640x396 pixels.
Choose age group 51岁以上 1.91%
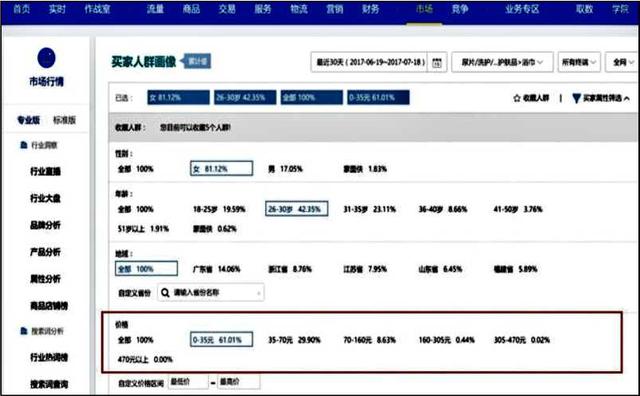[x=143, y=229]
